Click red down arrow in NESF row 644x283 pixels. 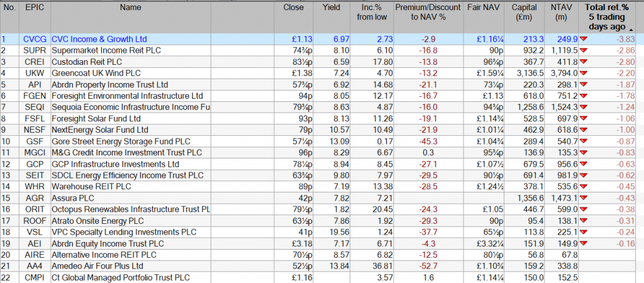click(583, 130)
